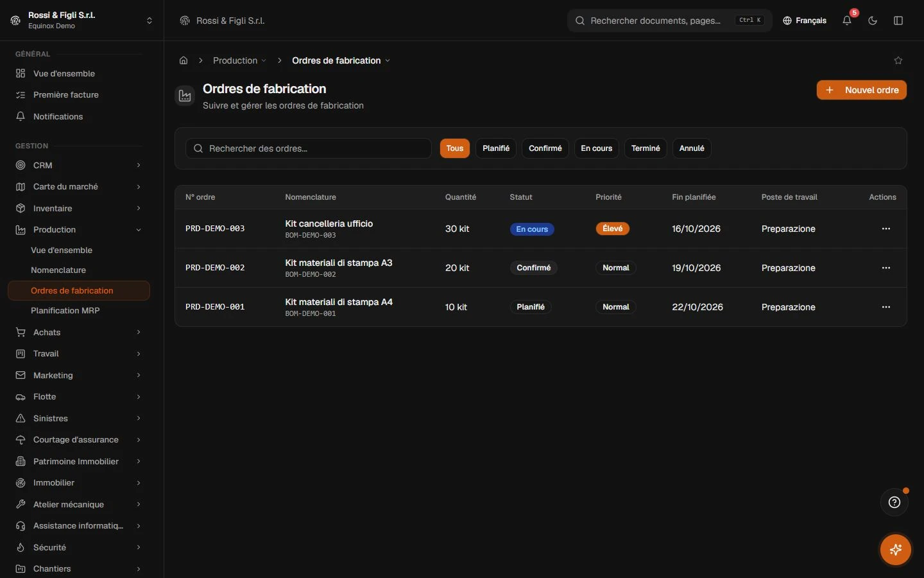
Task: Click the Inventaire box icon
Action: point(21,208)
